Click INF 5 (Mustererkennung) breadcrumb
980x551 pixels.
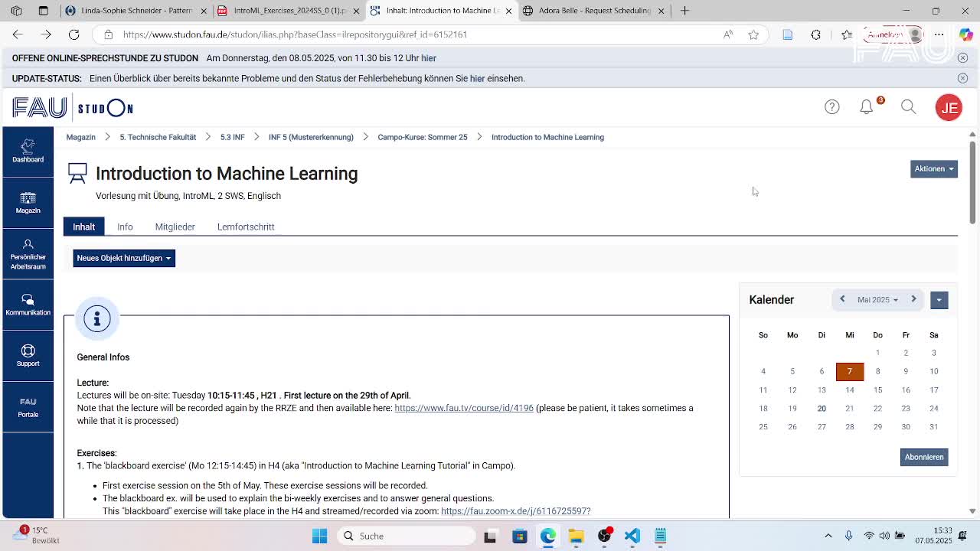(x=311, y=137)
